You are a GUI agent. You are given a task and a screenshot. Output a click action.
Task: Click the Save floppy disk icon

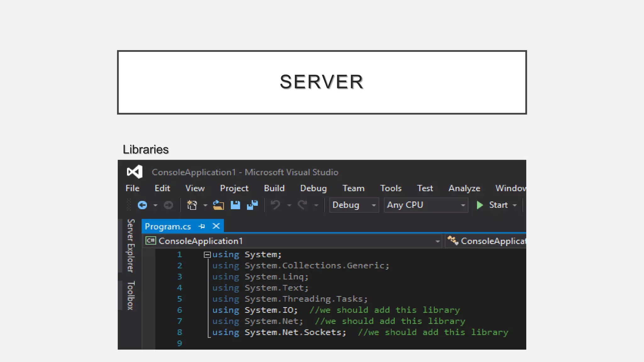coord(235,205)
